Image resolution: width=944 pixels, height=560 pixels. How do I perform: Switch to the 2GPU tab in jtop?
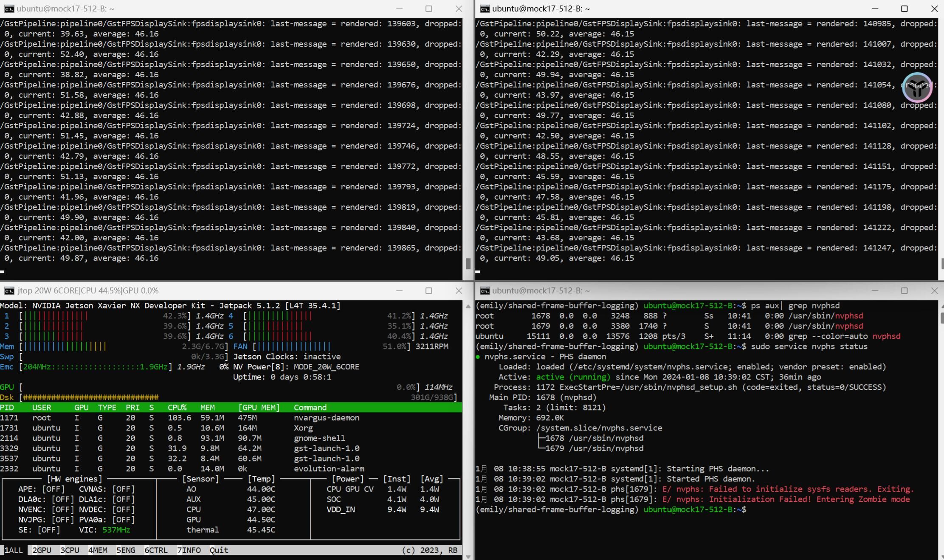pyautogui.click(x=42, y=550)
